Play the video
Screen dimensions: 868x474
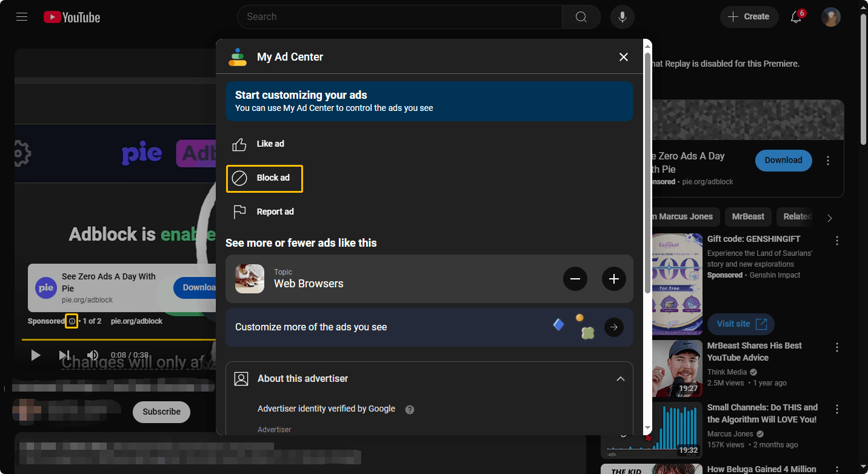pos(36,355)
